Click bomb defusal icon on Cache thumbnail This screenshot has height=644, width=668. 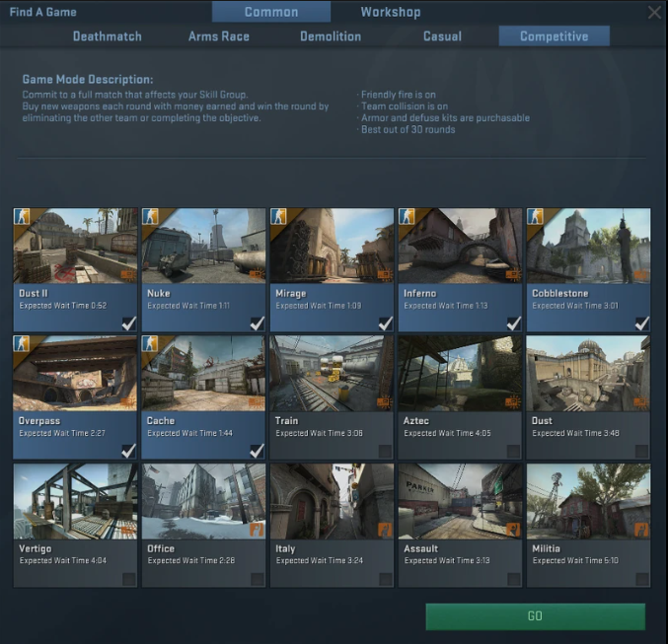click(257, 402)
